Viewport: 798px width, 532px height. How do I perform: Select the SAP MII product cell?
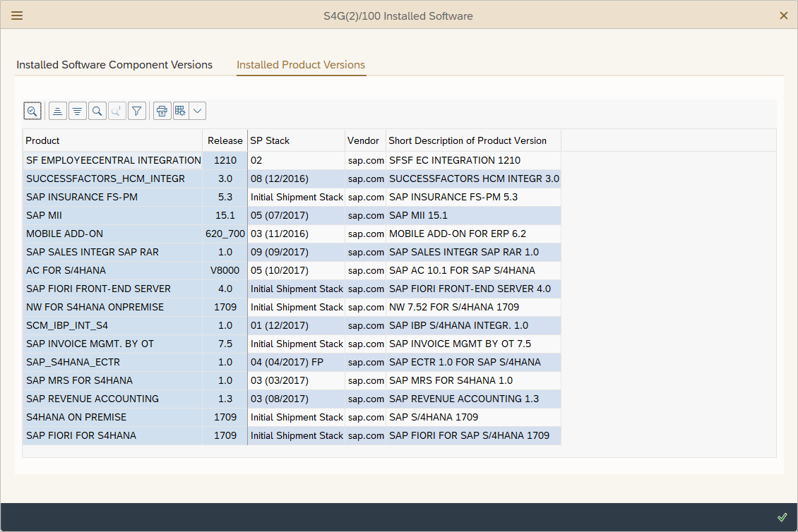112,215
